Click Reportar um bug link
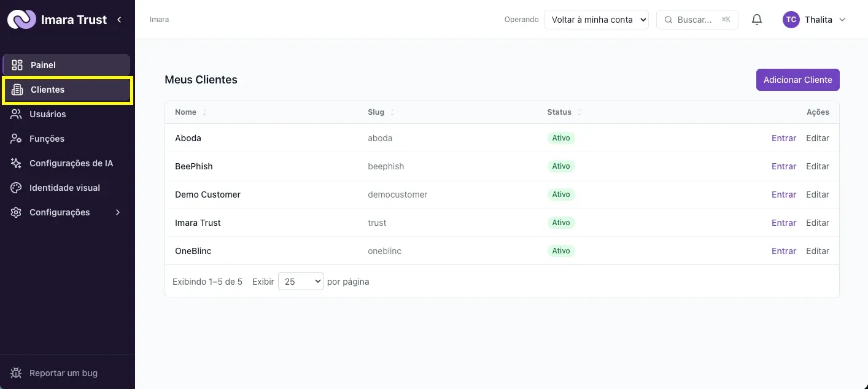Screen dimensions: 868x389 (x=63, y=373)
